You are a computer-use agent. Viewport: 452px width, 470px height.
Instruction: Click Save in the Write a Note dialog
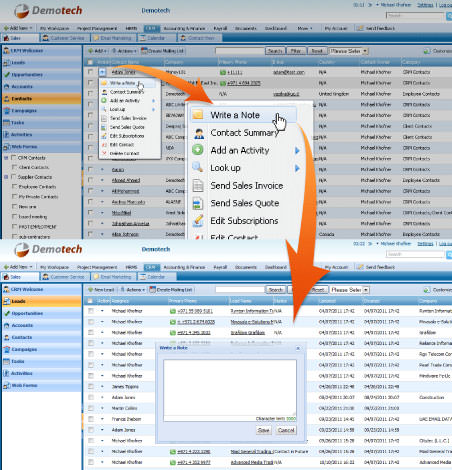(x=263, y=430)
